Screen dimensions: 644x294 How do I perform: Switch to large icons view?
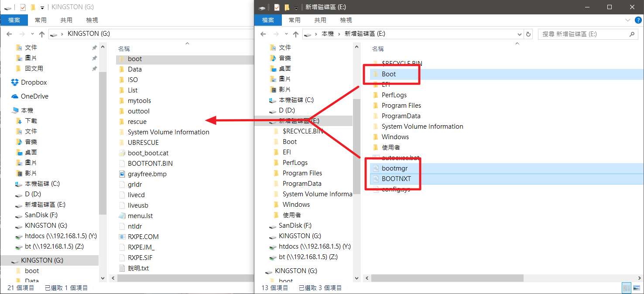point(637,288)
